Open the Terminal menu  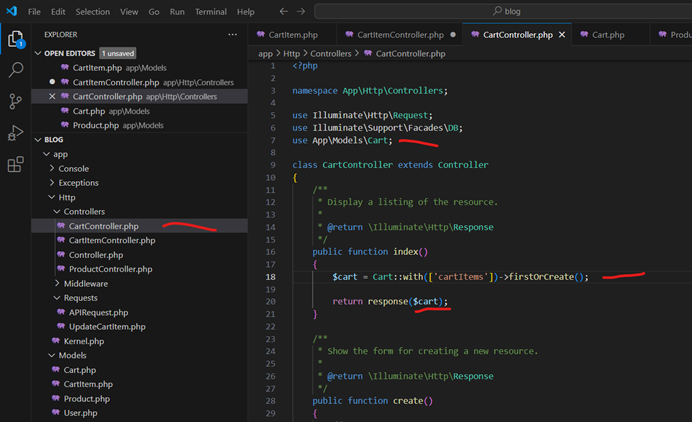210,12
